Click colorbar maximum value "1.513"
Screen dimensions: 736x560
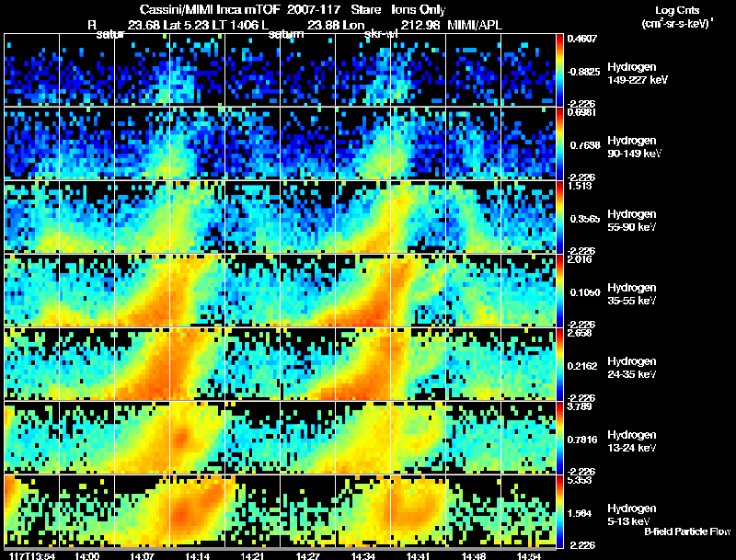(580, 186)
